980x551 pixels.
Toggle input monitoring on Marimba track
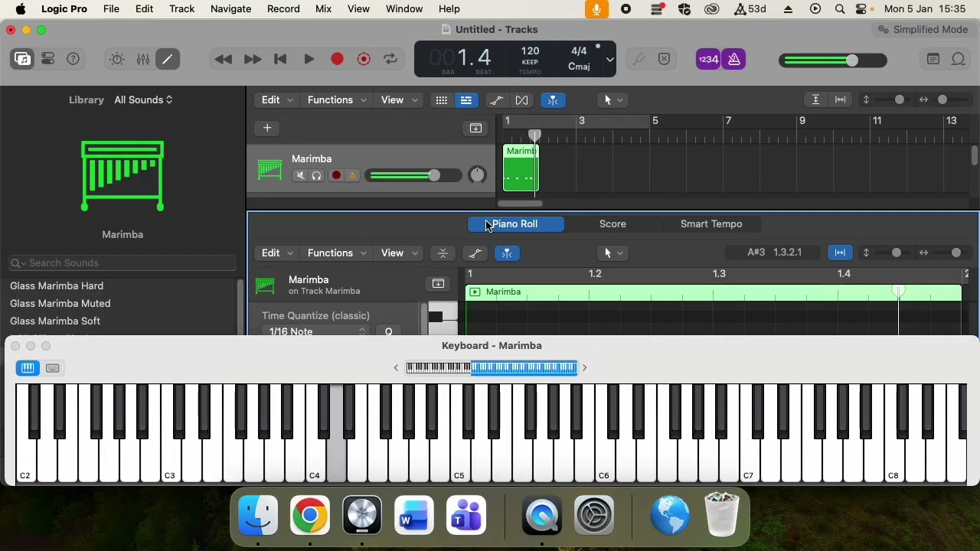[x=352, y=176]
